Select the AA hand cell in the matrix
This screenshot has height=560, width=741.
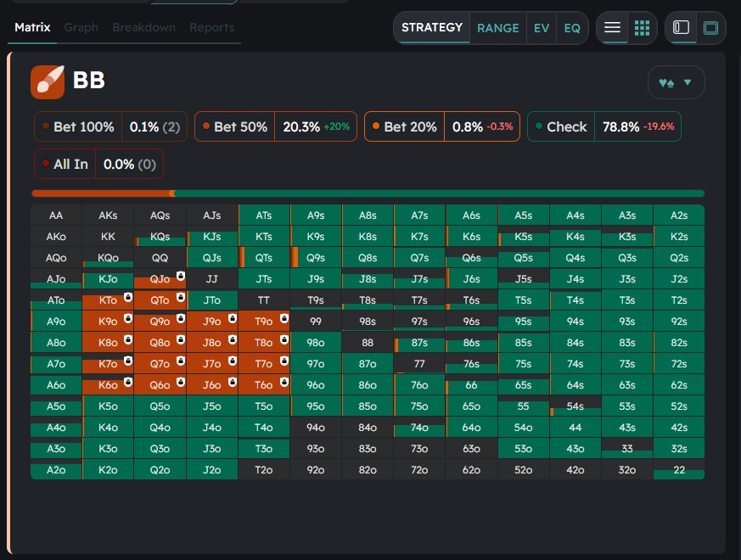click(55, 215)
